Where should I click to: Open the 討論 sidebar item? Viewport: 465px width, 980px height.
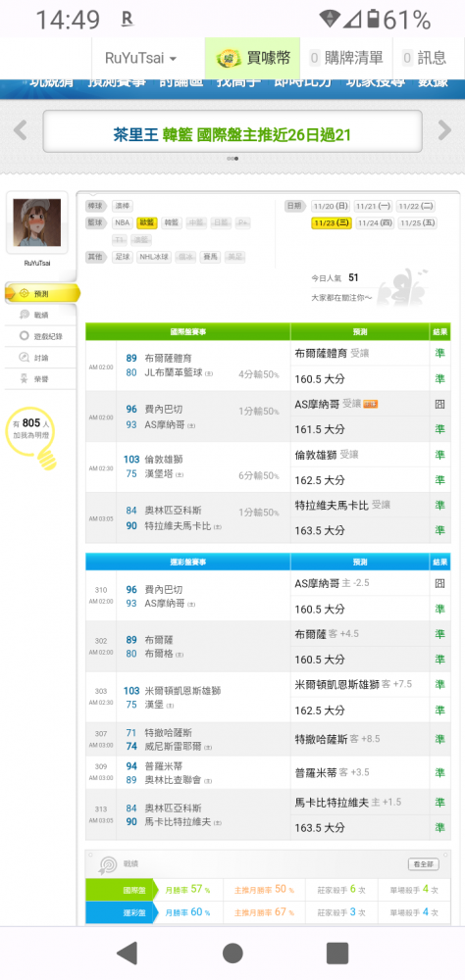40,358
